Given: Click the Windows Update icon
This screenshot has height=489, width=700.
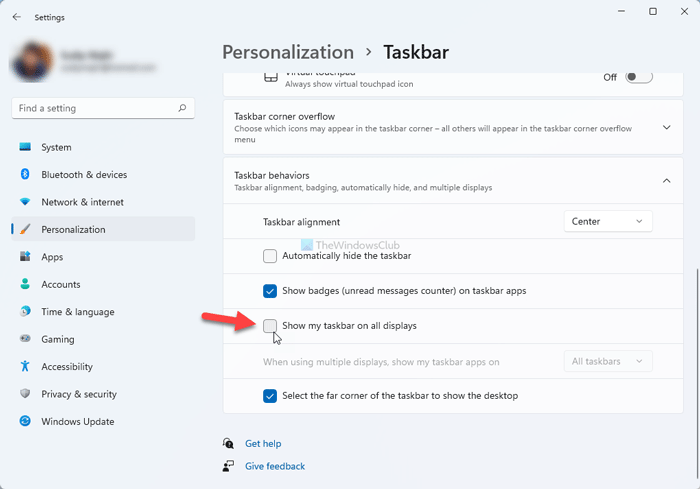Looking at the screenshot, I should point(25,421).
